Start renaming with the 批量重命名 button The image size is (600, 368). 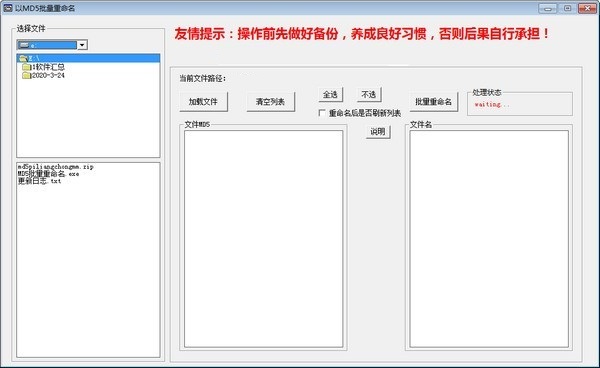tap(434, 102)
